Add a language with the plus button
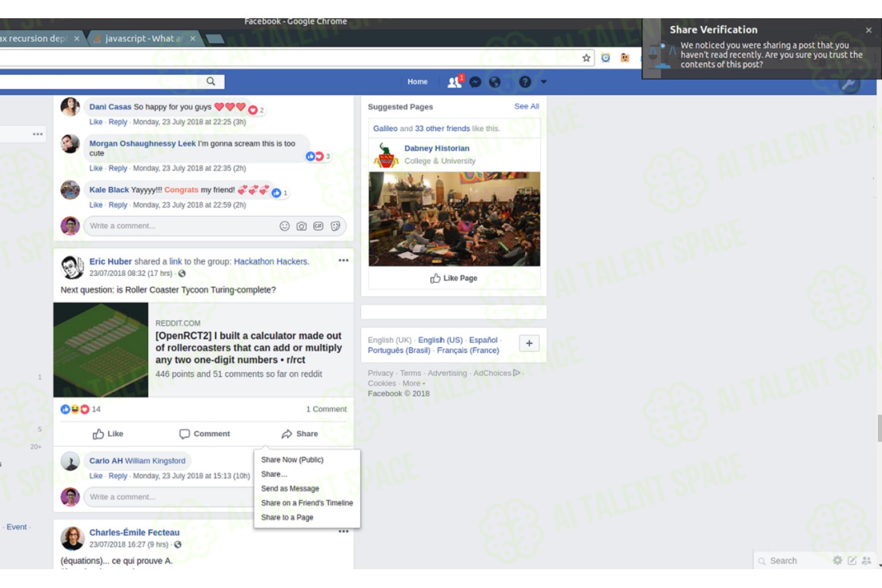Viewport: 882px width, 588px height. pos(529,343)
